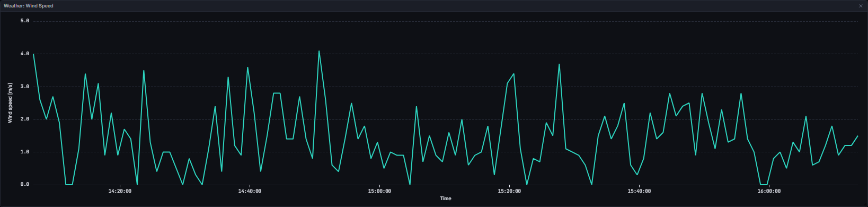Click the 'Wind speed [m/s]' axis label
Image resolution: width=868 pixels, height=207 pixels.
(x=10, y=103)
